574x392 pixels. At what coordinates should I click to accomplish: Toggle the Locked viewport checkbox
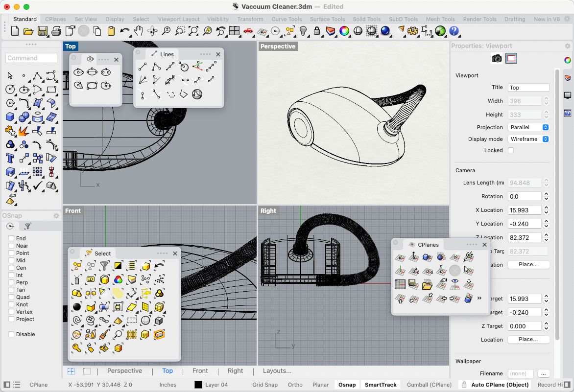point(511,150)
